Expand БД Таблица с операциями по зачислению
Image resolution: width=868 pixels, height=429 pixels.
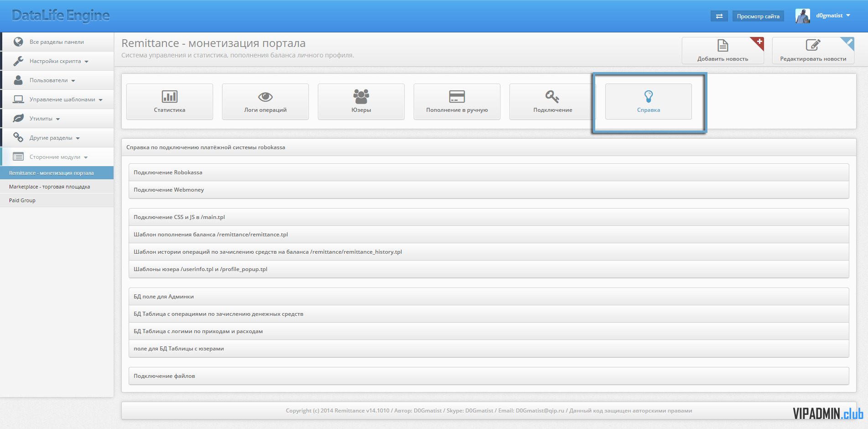[489, 314]
